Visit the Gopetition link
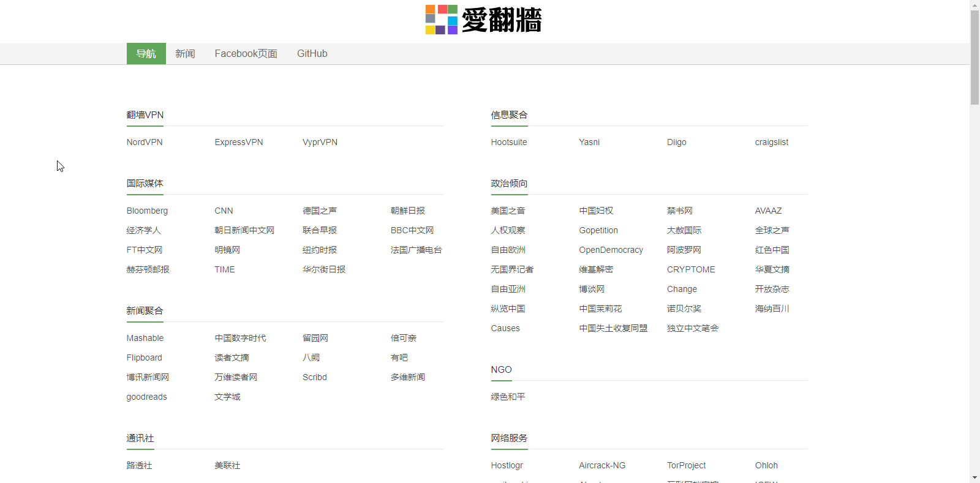The image size is (980, 483). coord(598,230)
